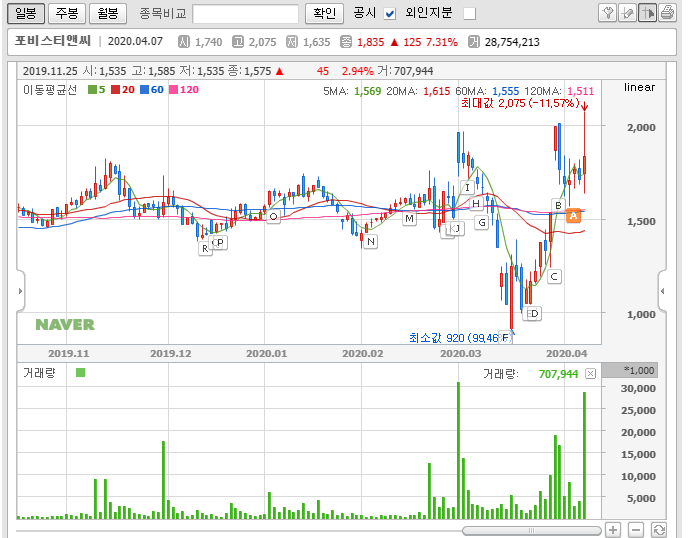Click the 이동평균선 moving average label
Viewport: 689px width, 538px height.
point(50,90)
